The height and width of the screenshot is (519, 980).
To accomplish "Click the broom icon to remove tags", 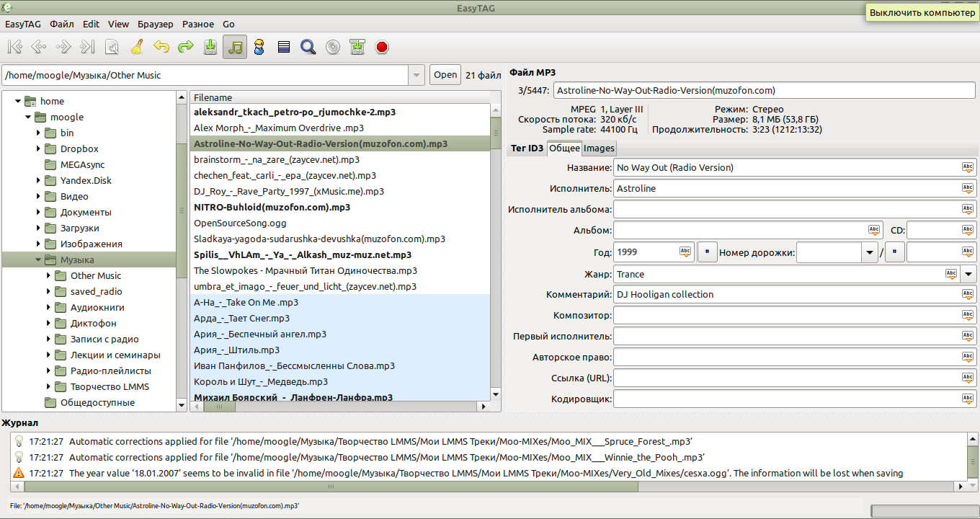I will click(137, 48).
